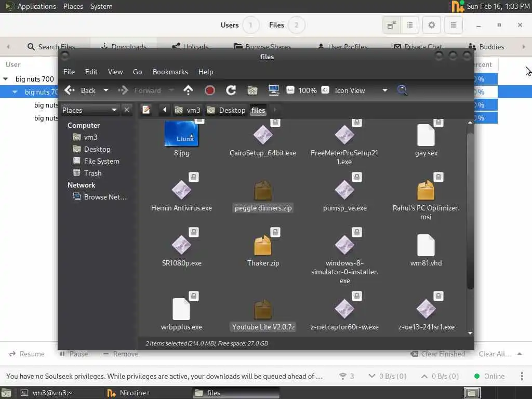Select Youtube Lite V2.0.7z archive icon
Screen dimensions: 532x399
(263, 309)
